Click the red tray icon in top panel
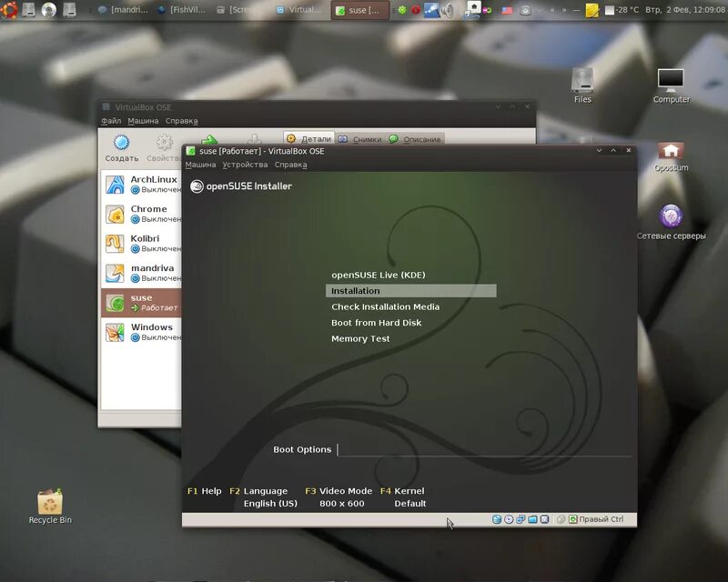728x582 pixels. (416, 10)
